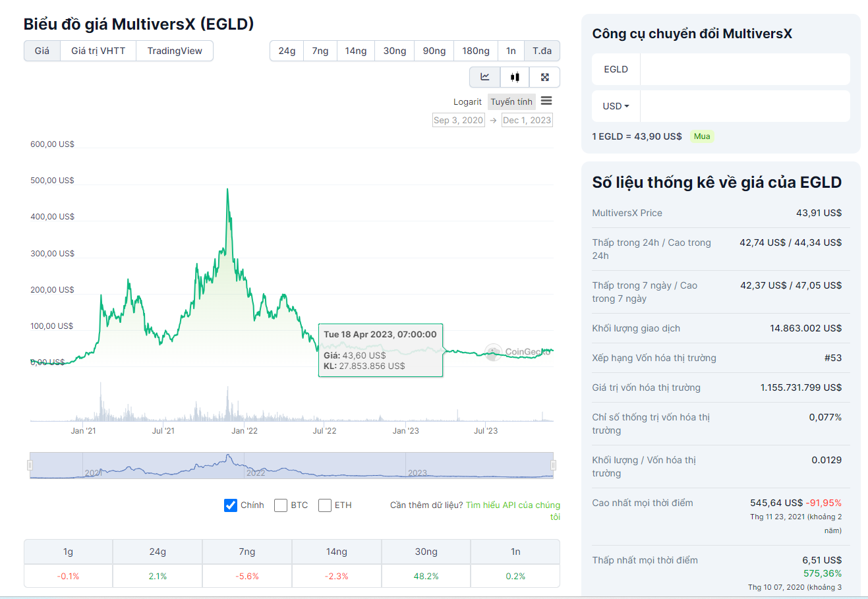Choose 24g time range
868x599 pixels.
tap(287, 51)
